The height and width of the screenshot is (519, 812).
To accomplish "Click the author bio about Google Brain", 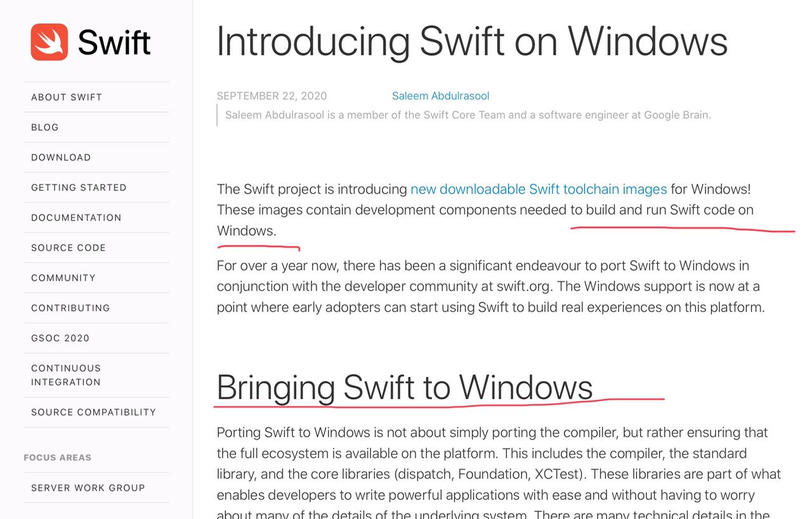I will click(x=468, y=115).
